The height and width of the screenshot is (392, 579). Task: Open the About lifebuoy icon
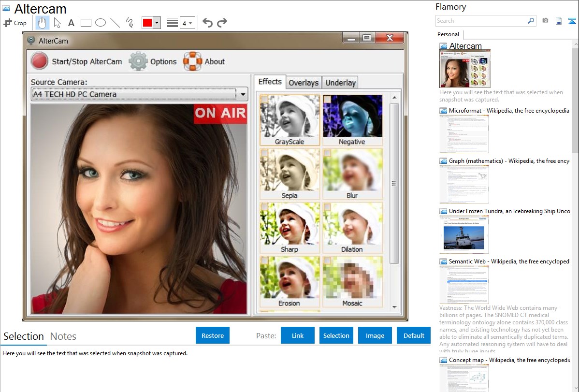pos(192,61)
